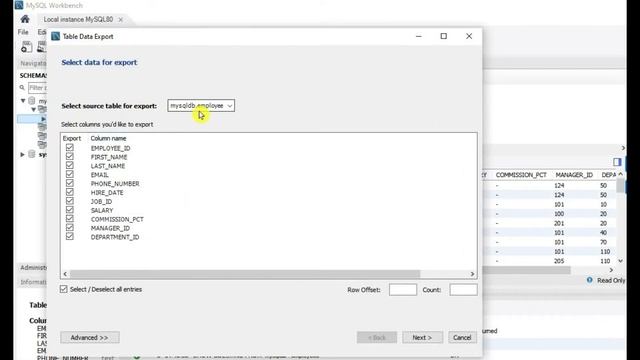Click the Column name list header
The image size is (640, 360).
click(108, 138)
